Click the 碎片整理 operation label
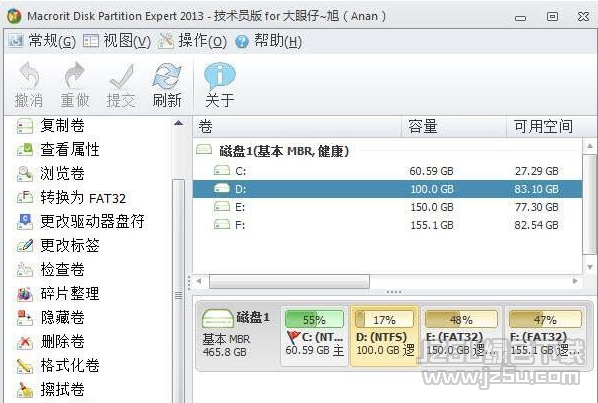 point(70,294)
